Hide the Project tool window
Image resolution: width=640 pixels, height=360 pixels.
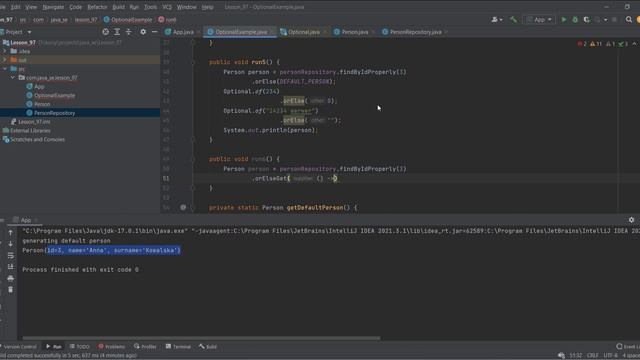click(154, 32)
